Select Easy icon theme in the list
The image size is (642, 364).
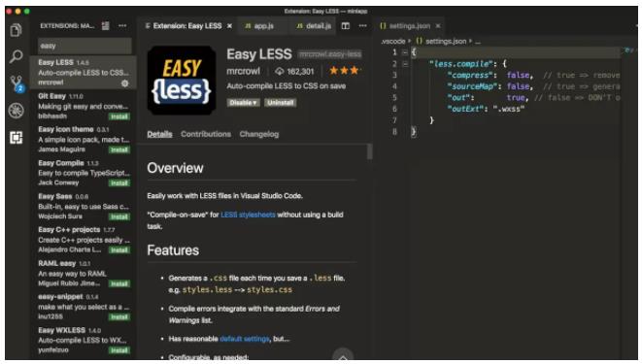(x=84, y=140)
